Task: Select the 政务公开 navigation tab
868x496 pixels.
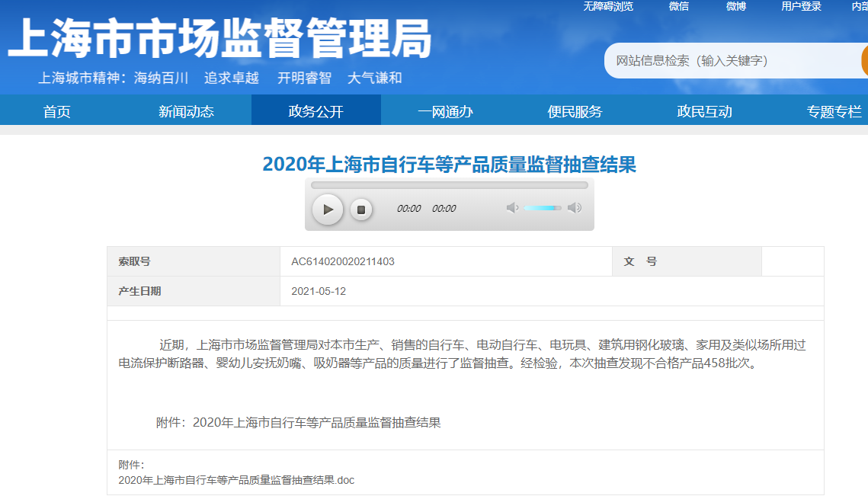Action: coord(316,110)
